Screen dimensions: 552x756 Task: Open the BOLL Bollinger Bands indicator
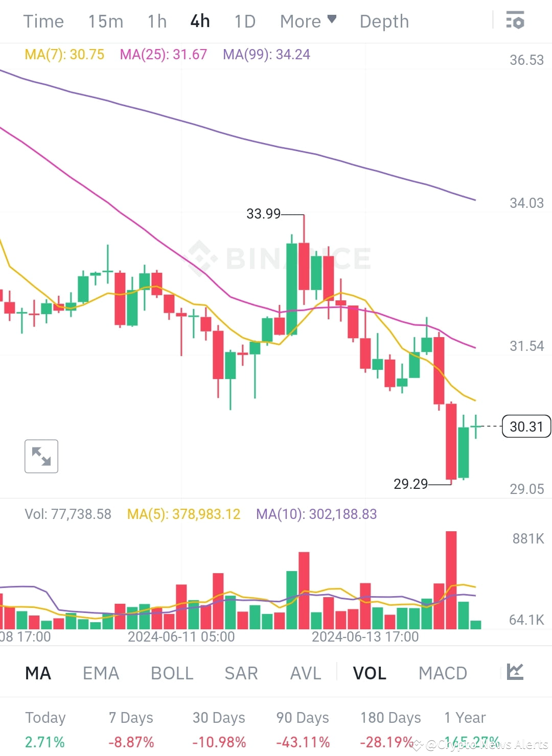point(172,673)
